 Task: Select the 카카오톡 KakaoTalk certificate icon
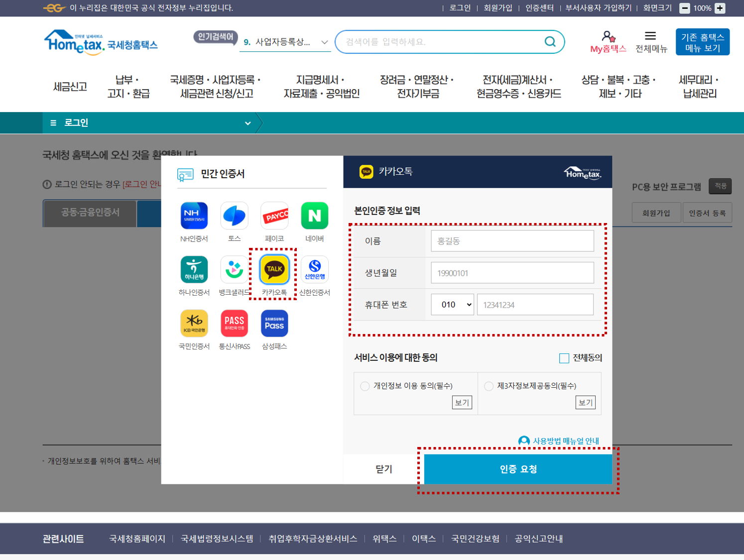click(274, 269)
